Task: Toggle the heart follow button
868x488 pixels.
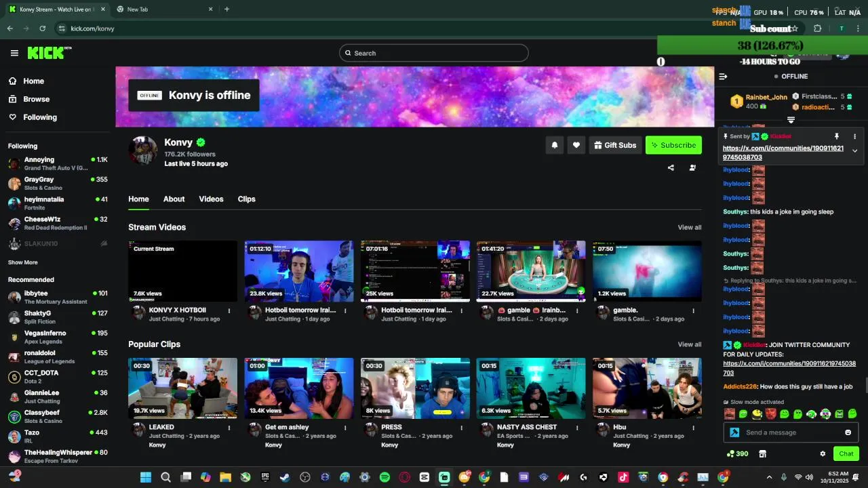Action: [x=576, y=145]
